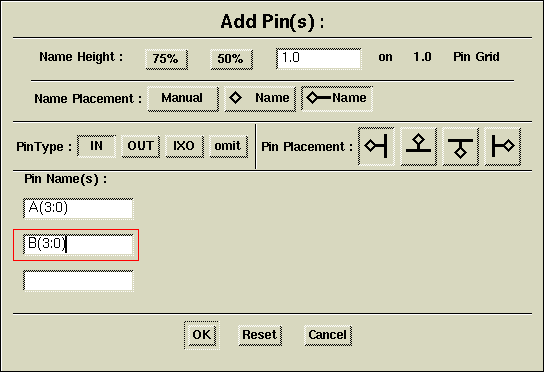Viewport: 545px width, 373px height.
Task: Click the 'PinType :' label
Action: pyautogui.click(x=44, y=147)
